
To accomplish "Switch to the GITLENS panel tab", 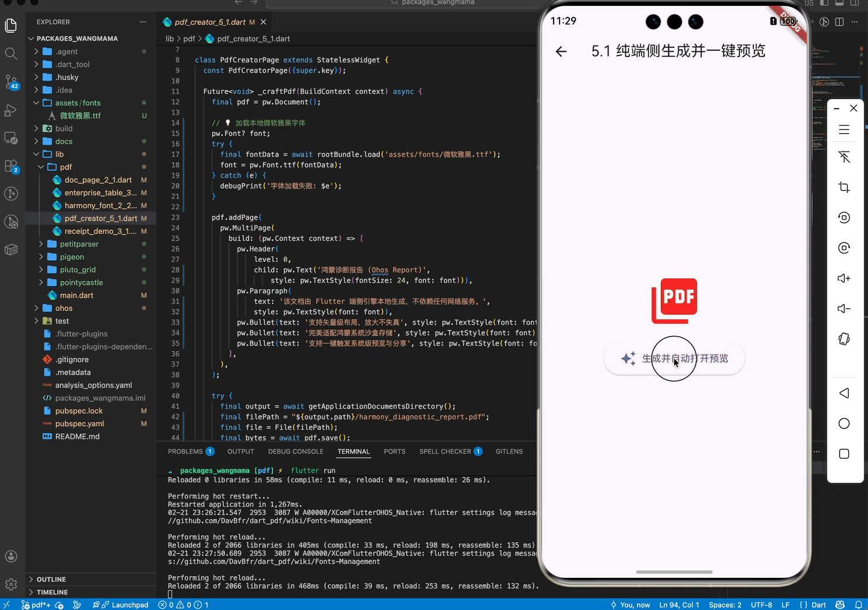I will pos(509,451).
